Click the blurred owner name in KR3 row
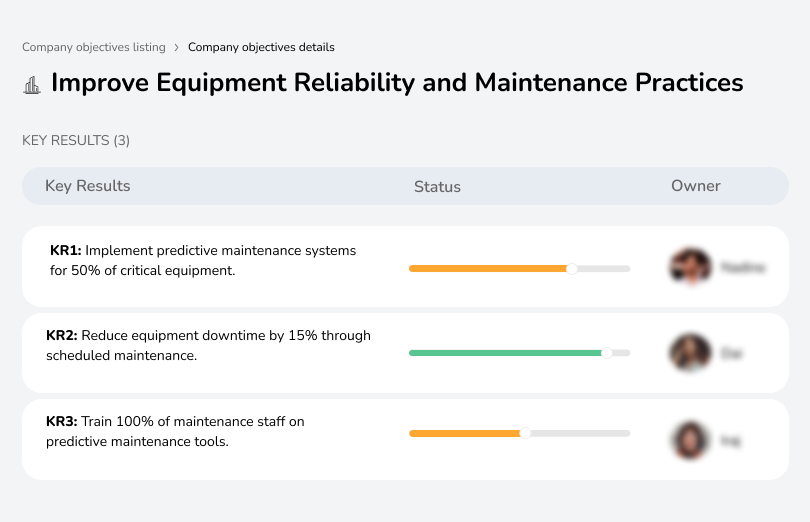Screen dimensions: 810x522 click(730, 441)
